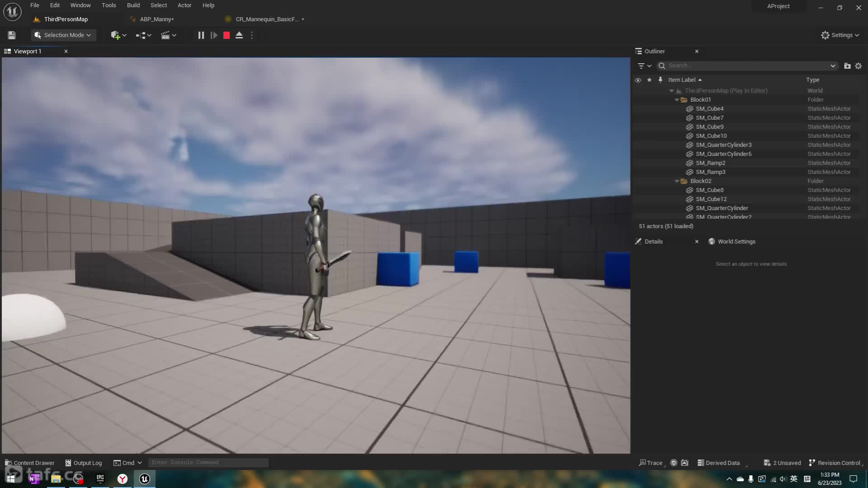Toggle the favorites star column header
Screen dimensions: 868x488
coord(649,80)
